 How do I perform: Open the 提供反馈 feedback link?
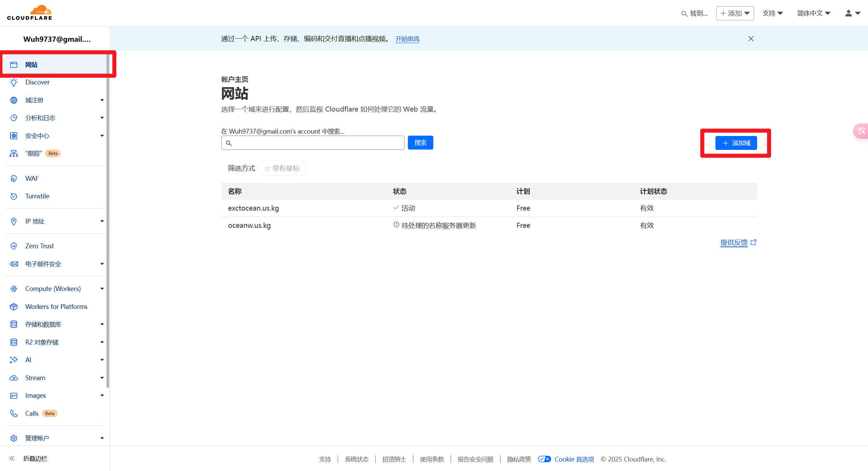[734, 242]
